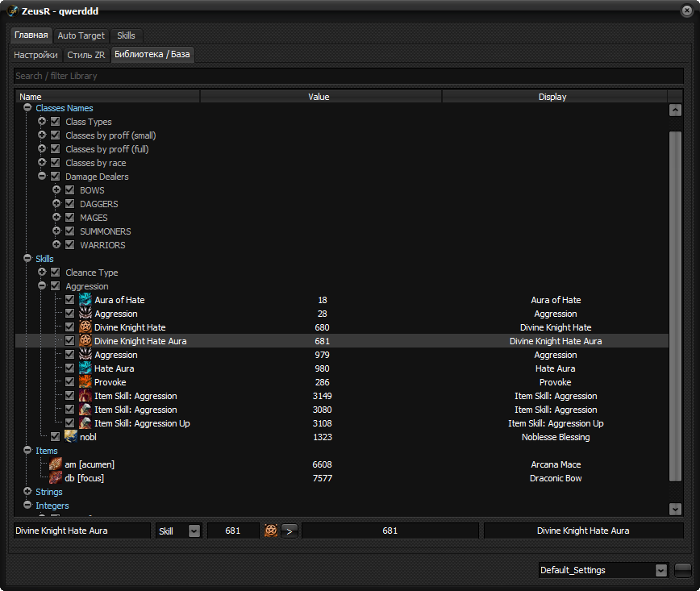
Task: Click the Display column header
Action: [555, 97]
